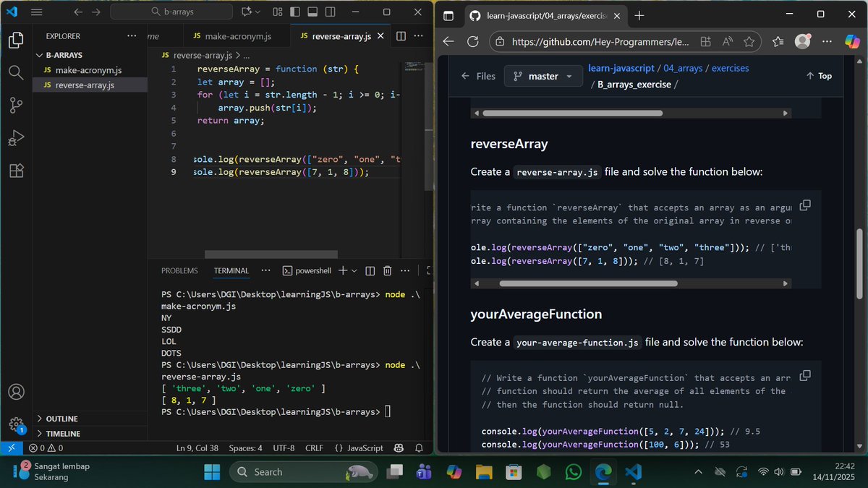Open the Extensions view
Image resolution: width=868 pixels, height=488 pixels.
(16, 171)
